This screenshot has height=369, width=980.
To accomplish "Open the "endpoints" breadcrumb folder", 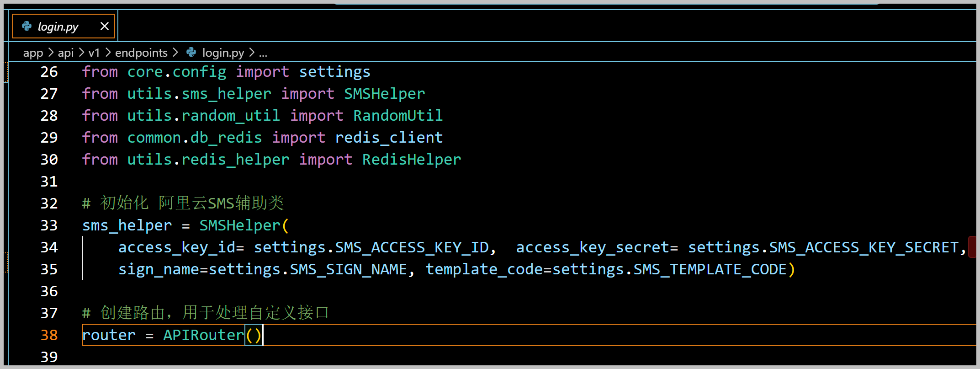I will pos(141,53).
